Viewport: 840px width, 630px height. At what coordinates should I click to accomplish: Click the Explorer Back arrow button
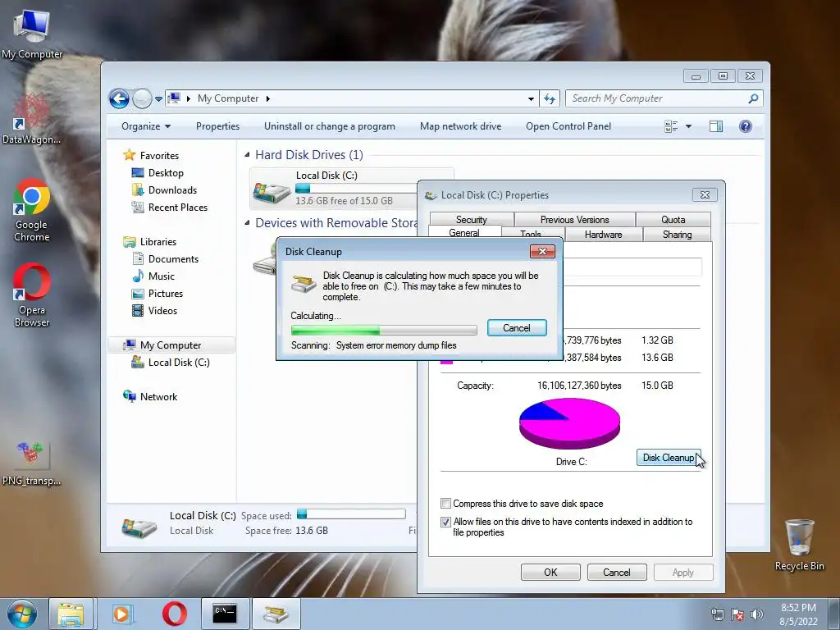click(119, 98)
